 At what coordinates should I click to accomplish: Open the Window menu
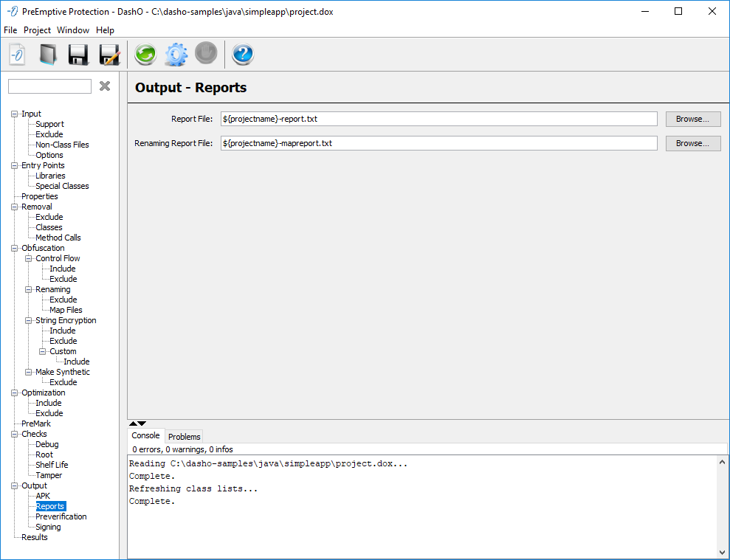tap(73, 30)
